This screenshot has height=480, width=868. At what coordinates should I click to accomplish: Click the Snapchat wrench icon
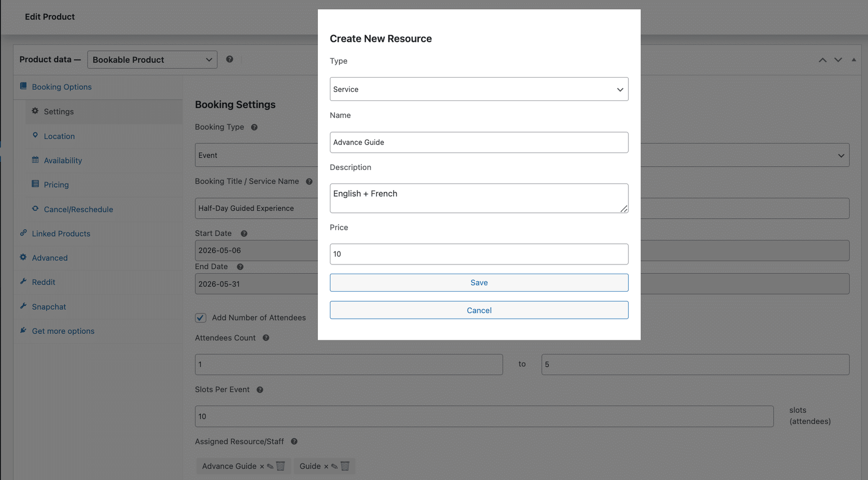pos(23,306)
